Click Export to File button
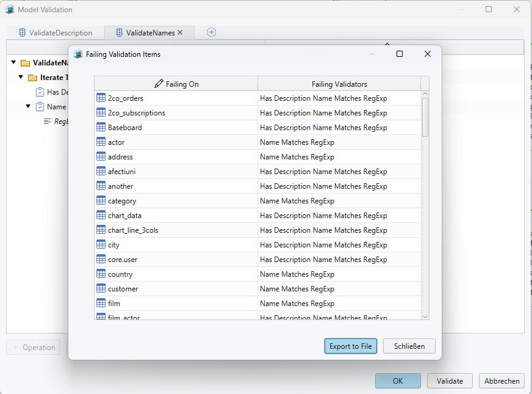 pyautogui.click(x=350, y=346)
